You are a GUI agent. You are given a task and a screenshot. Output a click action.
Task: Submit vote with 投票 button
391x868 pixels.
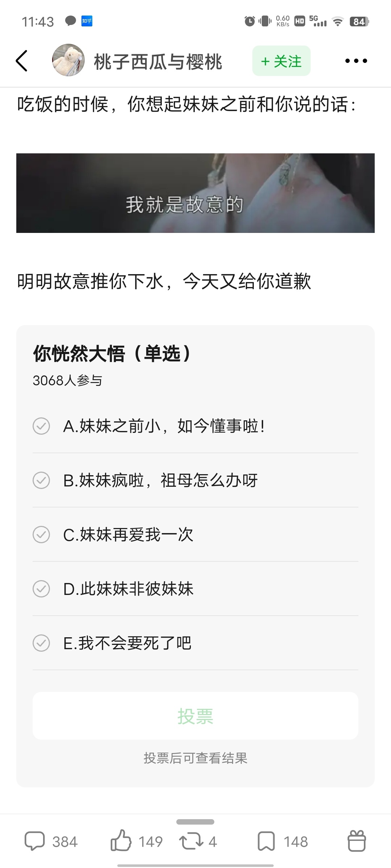point(195,716)
